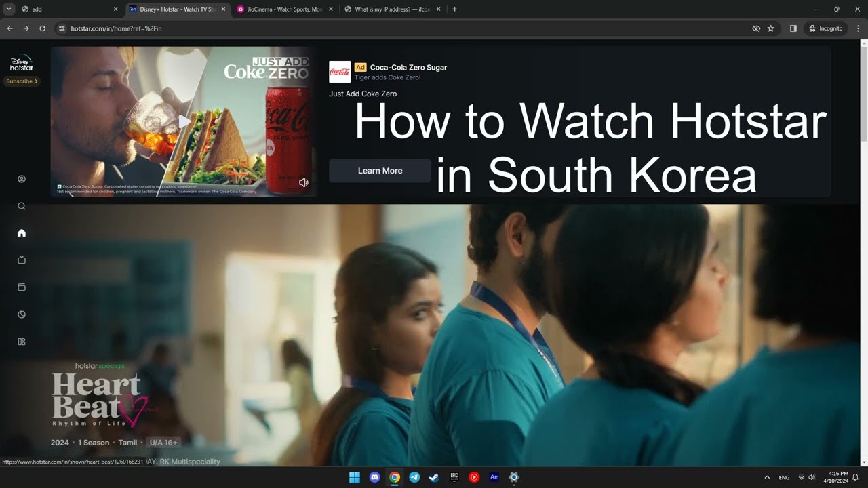This screenshot has height=488, width=868.
Task: Go back with the browser back arrow
Action: click(x=9, y=28)
